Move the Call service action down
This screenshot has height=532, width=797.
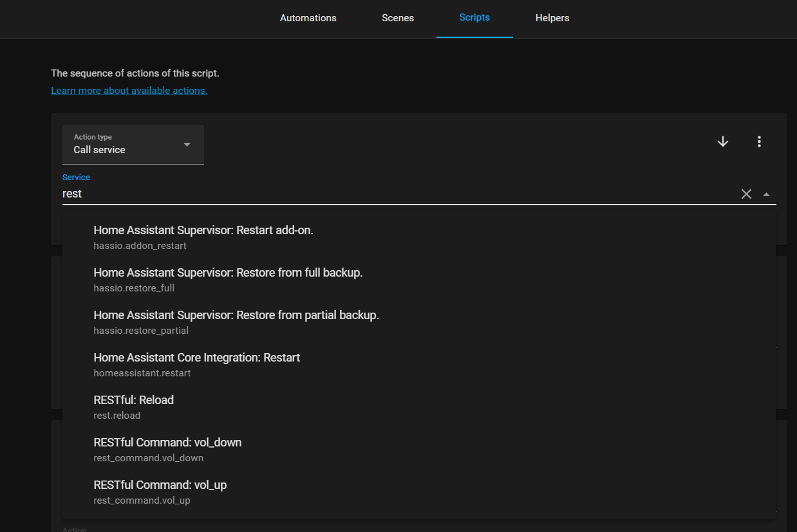pos(722,141)
